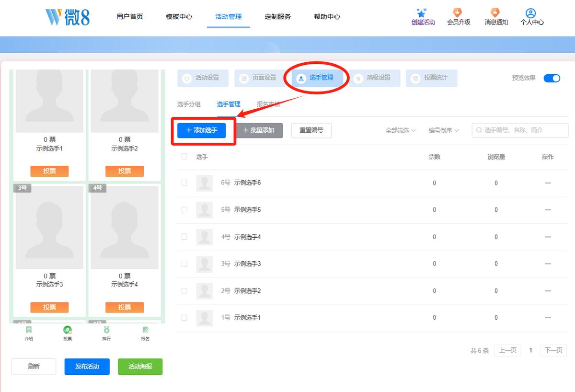Go to 用户首页 in top navigation
Screen dimensions: 575x392
(x=130, y=17)
